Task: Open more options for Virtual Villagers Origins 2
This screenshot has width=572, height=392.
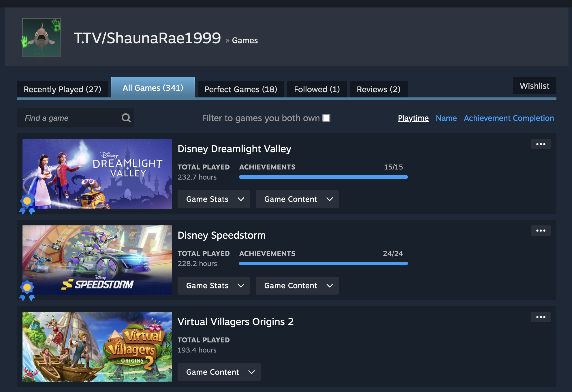Action: [541, 317]
